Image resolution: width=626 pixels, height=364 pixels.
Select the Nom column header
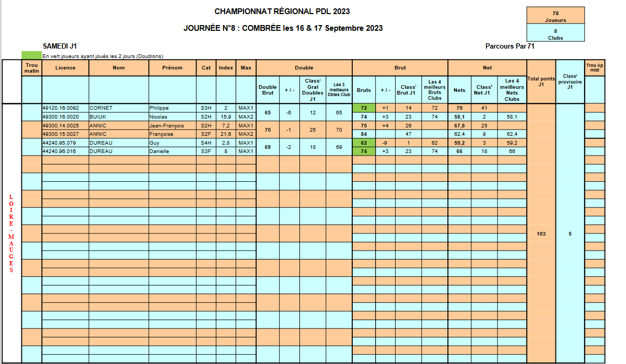(x=119, y=68)
